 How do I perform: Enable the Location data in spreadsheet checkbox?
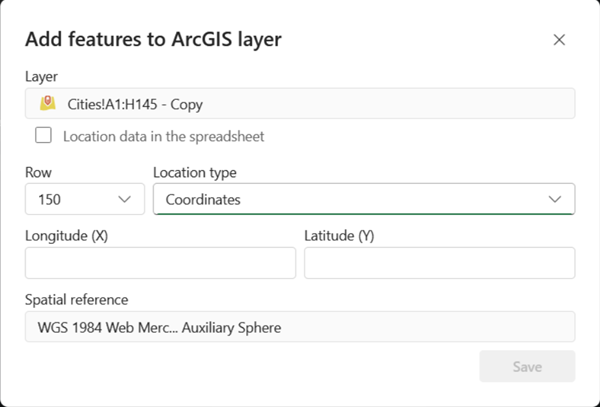(43, 135)
